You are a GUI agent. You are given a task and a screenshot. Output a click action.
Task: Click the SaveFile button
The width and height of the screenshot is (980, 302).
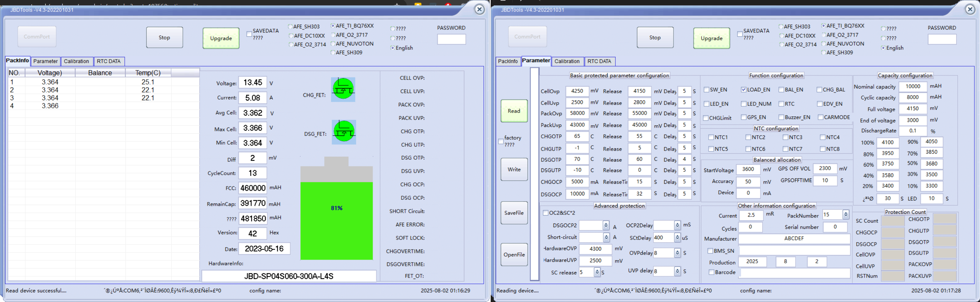pyautogui.click(x=514, y=213)
